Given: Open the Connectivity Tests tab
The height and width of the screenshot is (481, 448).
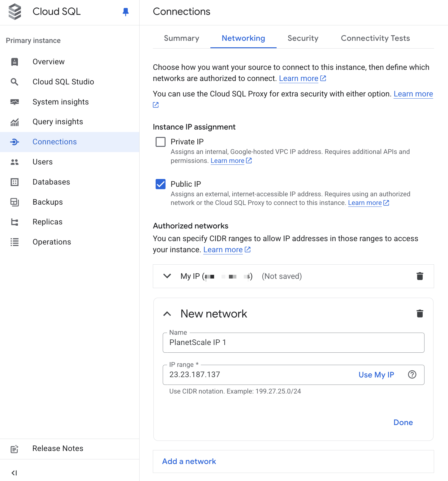Looking at the screenshot, I should tap(375, 38).
